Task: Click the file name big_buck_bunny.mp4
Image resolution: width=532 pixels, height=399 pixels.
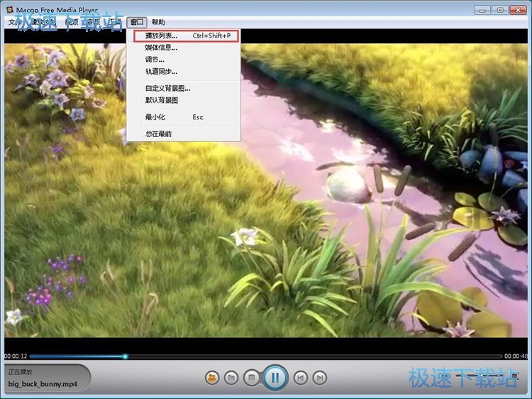Action: [x=43, y=384]
